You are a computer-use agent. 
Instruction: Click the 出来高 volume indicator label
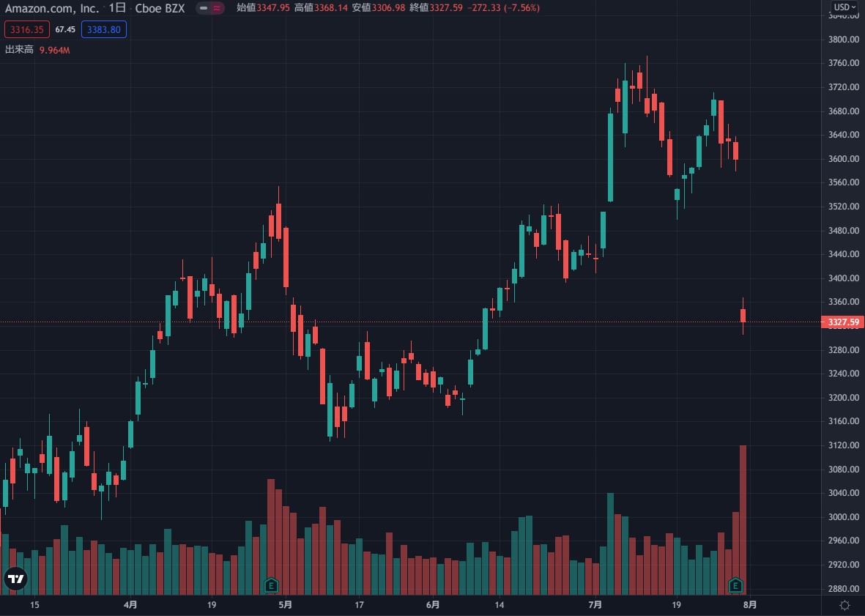point(19,50)
